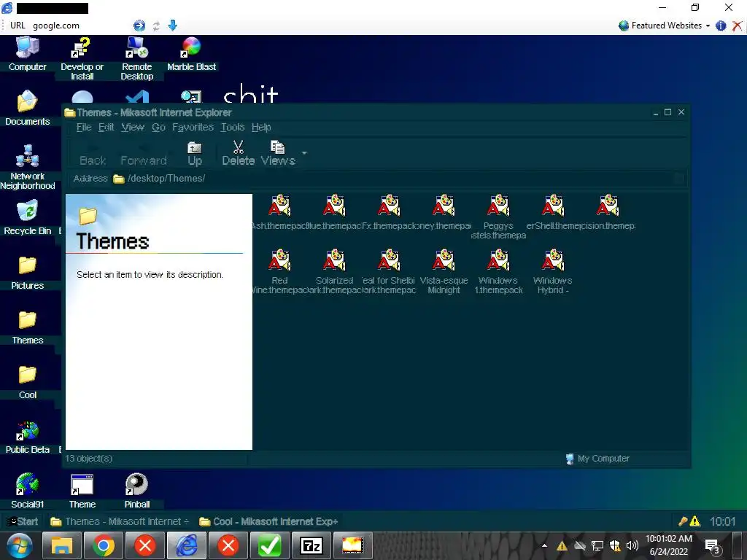Launch the Pinball shortcut
The height and width of the screenshot is (560, 747).
[x=136, y=491]
